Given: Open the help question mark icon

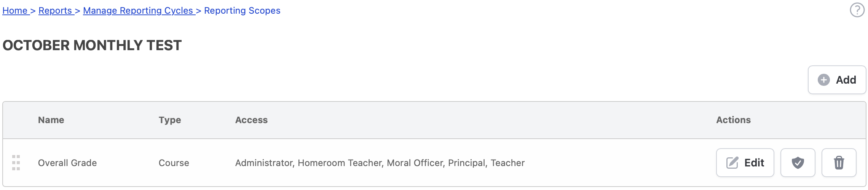Looking at the screenshot, I should (x=857, y=10).
